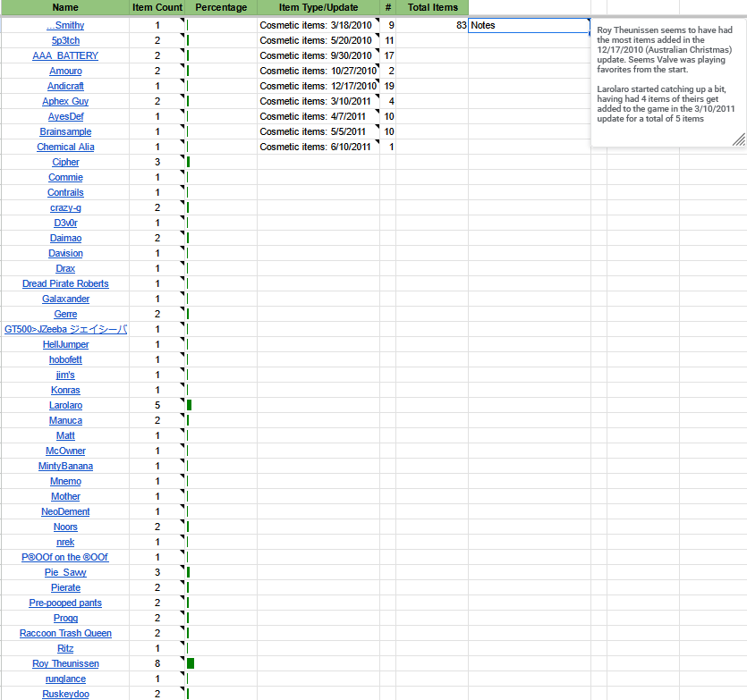Click the hobofett link

[65, 360]
